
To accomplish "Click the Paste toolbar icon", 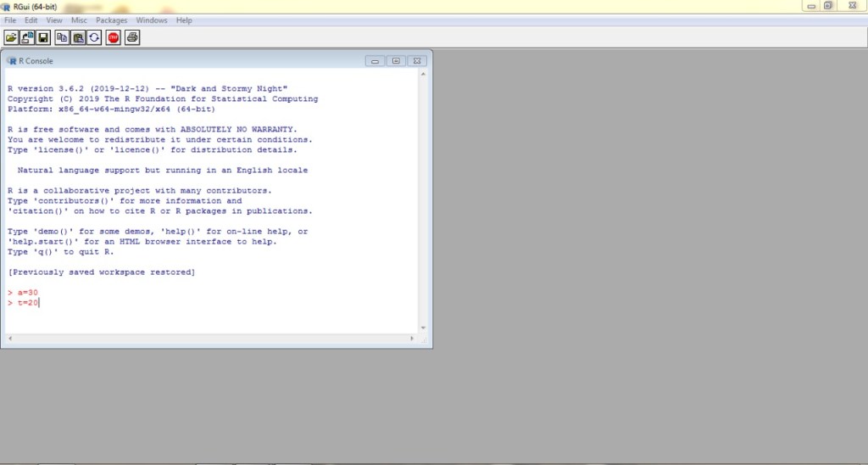I will click(79, 37).
